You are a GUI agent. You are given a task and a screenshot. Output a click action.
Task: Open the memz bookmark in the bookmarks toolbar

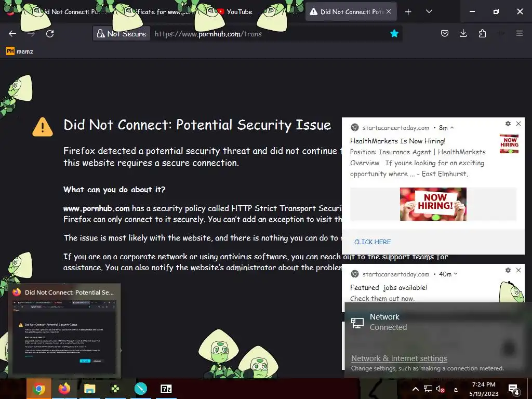[20, 51]
